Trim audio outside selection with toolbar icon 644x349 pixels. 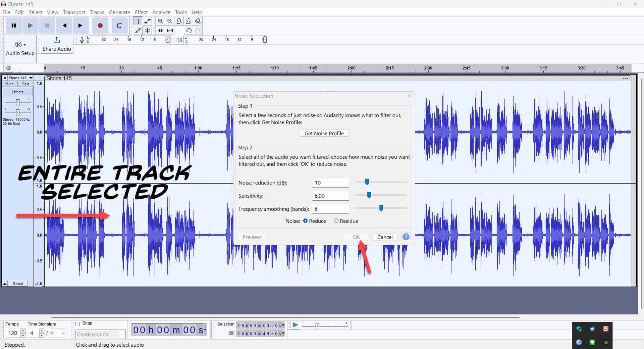[161, 30]
